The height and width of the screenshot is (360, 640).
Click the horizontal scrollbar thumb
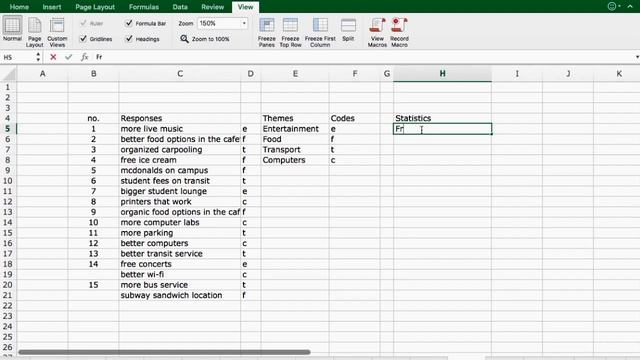click(x=164, y=352)
